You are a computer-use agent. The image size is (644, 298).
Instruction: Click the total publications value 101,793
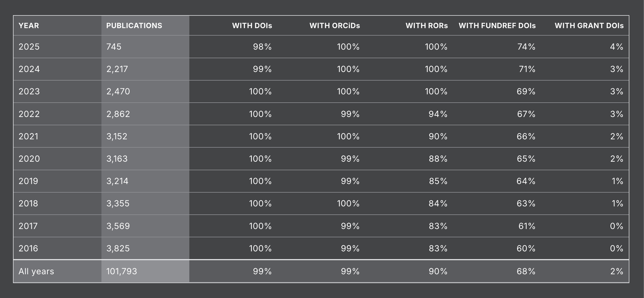pos(122,271)
